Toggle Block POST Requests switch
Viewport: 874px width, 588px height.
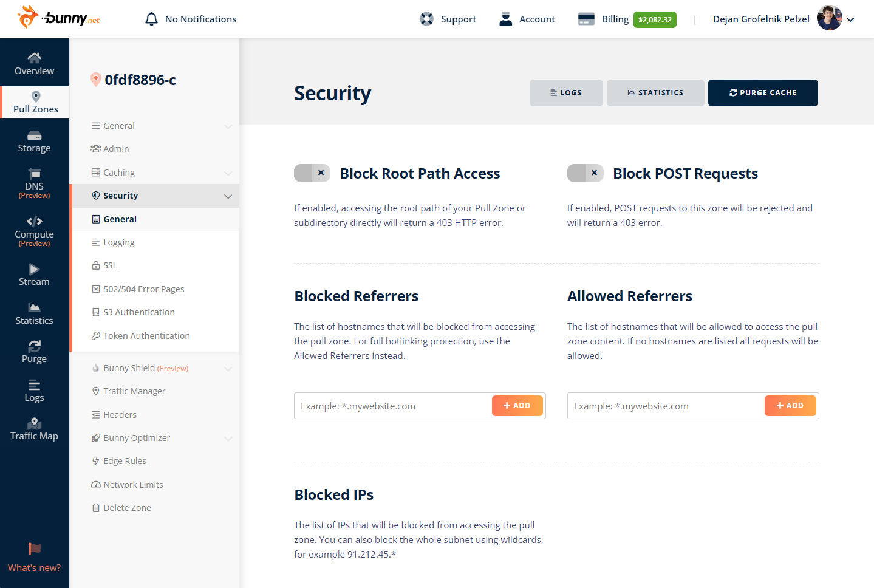point(586,173)
